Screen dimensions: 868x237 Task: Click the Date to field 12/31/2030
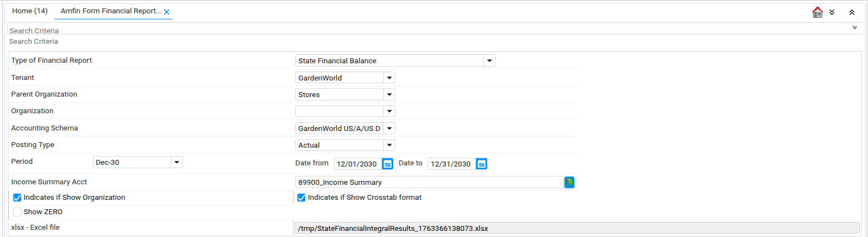click(452, 164)
